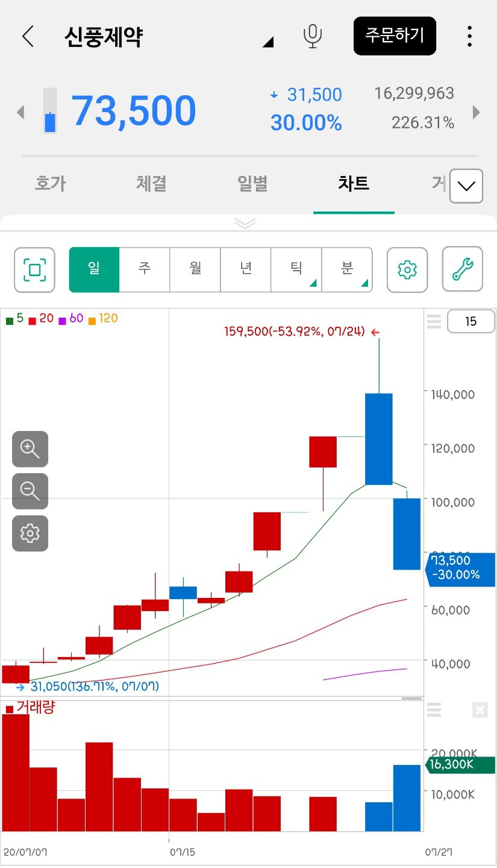Image resolution: width=497 pixels, height=868 pixels.
Task: Activate the microphone voice search icon
Action: coord(312,36)
